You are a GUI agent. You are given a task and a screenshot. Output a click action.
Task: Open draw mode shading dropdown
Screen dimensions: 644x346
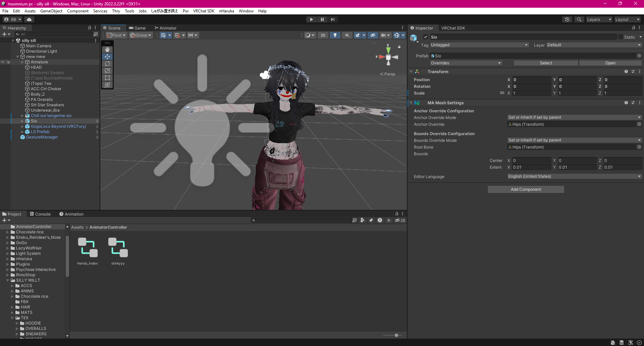click(310, 35)
